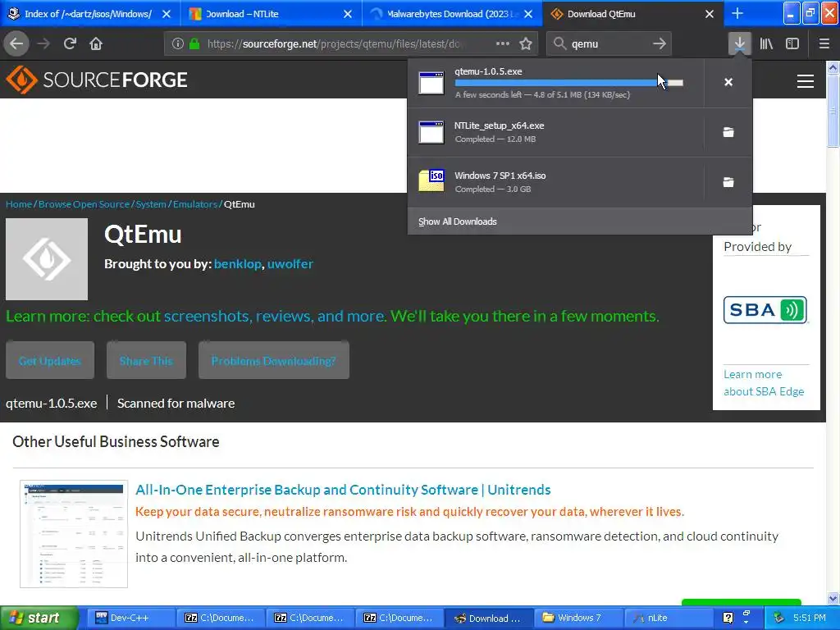Open benklop author profile link

point(237,263)
